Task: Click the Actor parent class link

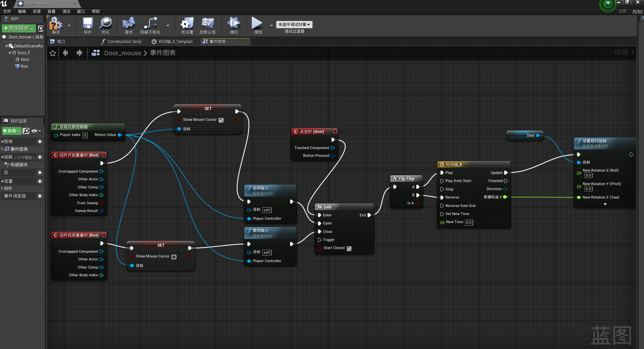Action: pyautogui.click(x=637, y=11)
